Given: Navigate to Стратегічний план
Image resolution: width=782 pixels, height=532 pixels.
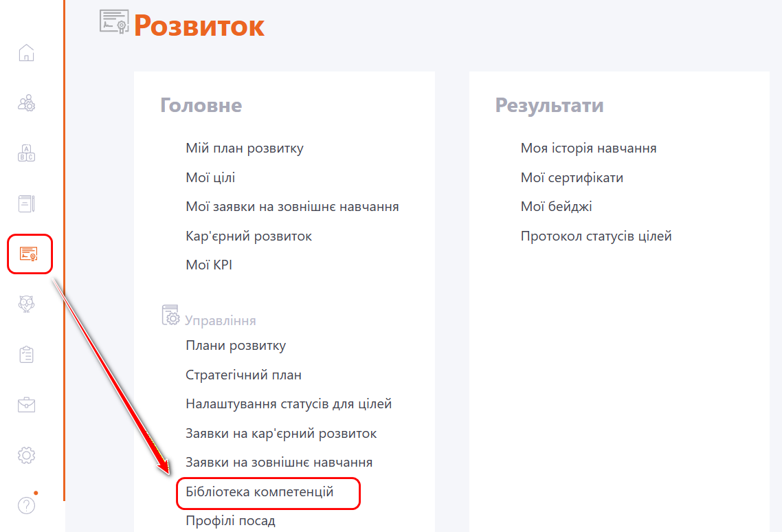Looking at the screenshot, I should click(x=243, y=375).
